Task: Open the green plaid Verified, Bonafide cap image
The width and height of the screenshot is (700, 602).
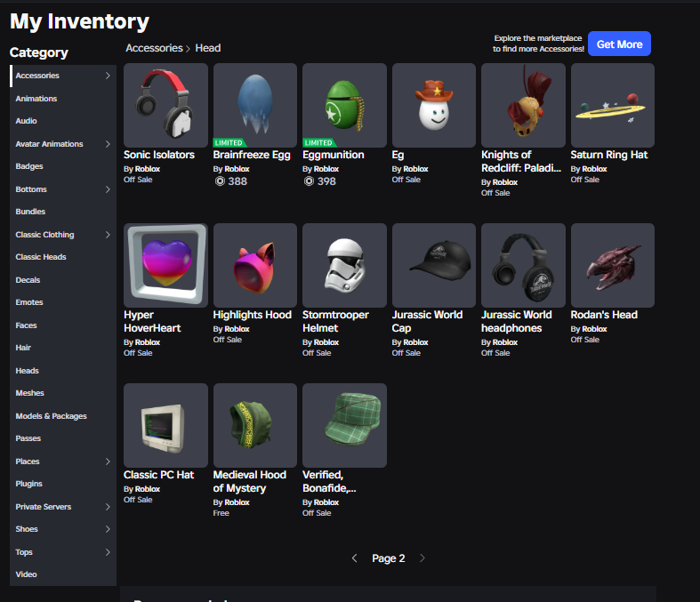Action: pos(344,425)
